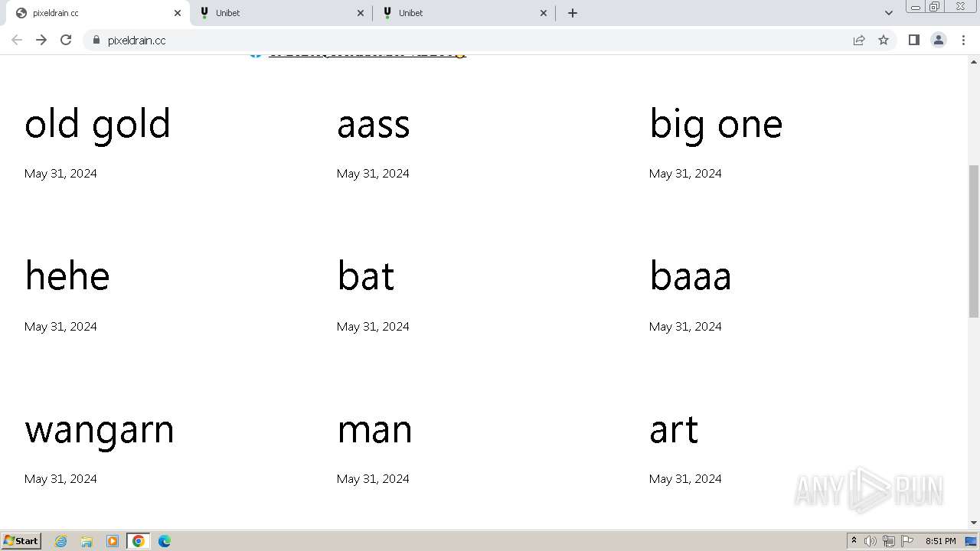Reload the pixeldrain.cc page

[66, 40]
